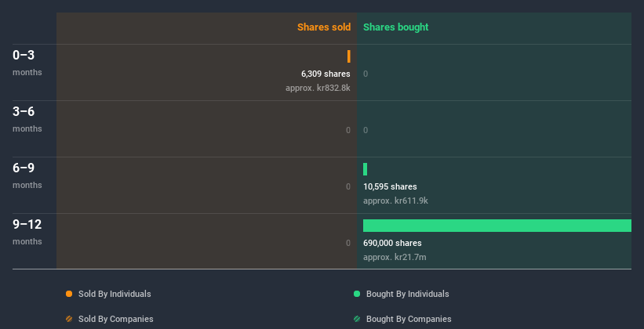Screen dimensions: 644x329
Task: Click the striped Bought By Companies legend icon
Action: 357,319
